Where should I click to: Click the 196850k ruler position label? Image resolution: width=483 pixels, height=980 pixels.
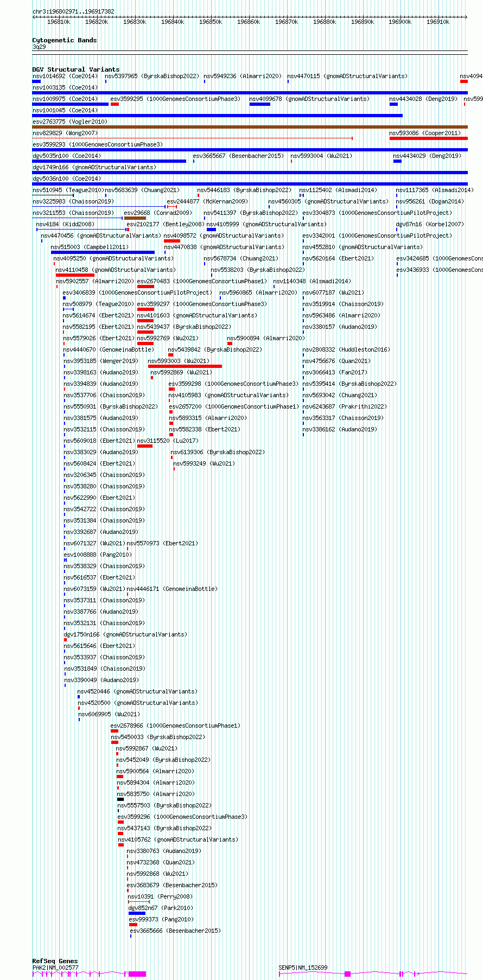210,22
